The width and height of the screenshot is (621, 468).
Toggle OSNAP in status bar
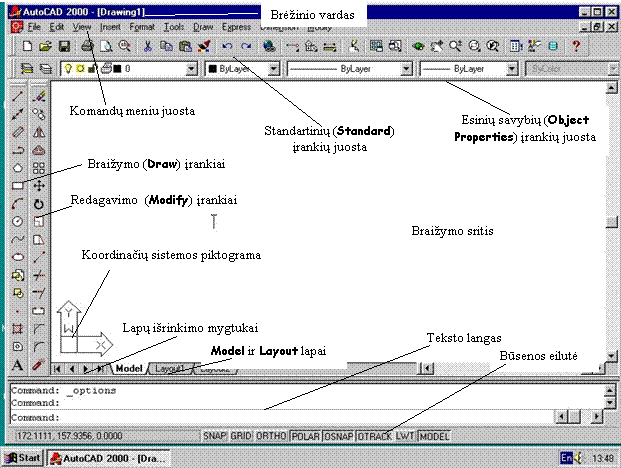[x=339, y=436]
